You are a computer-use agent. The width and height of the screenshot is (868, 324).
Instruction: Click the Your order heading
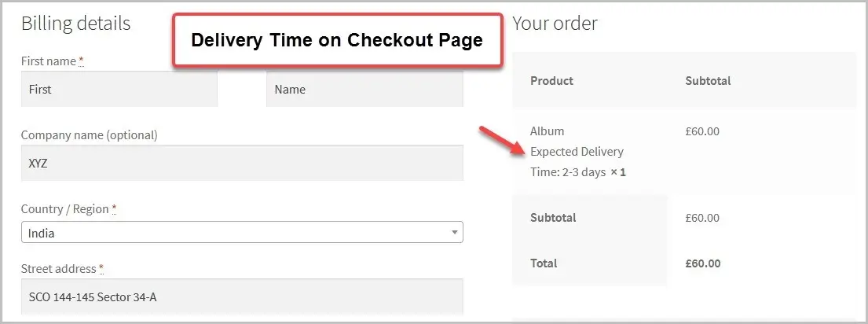555,24
